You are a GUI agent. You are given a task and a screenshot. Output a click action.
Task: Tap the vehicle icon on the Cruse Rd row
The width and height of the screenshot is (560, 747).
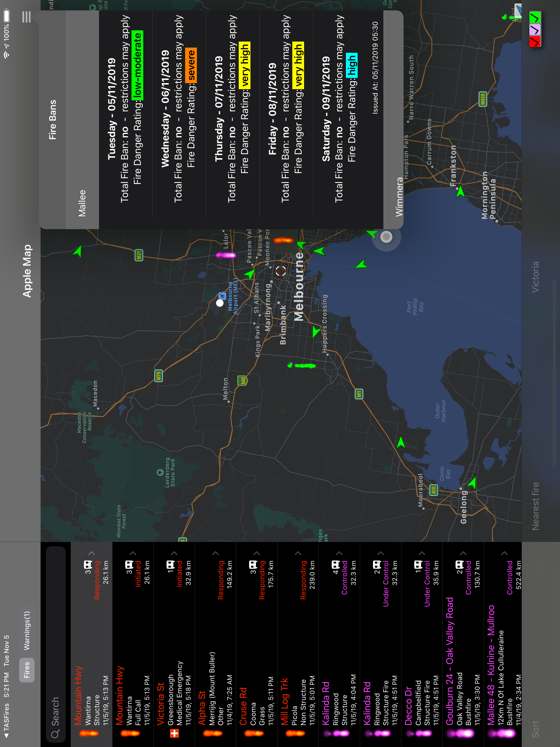253,565
